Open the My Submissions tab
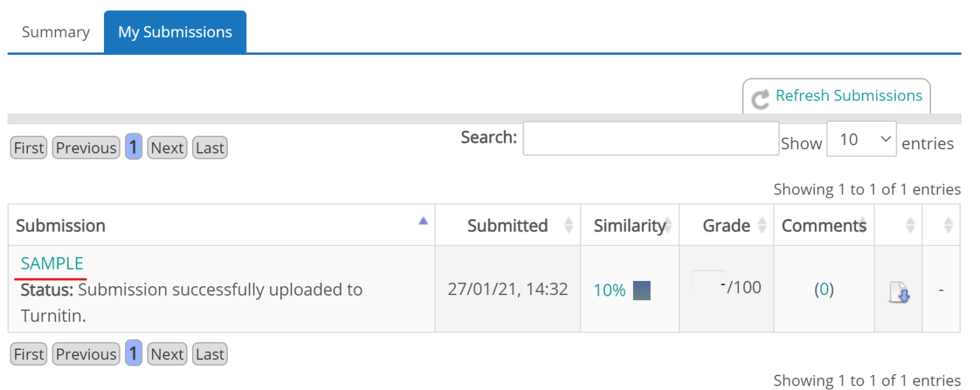Image resolution: width=980 pixels, height=390 pixels. tap(175, 31)
